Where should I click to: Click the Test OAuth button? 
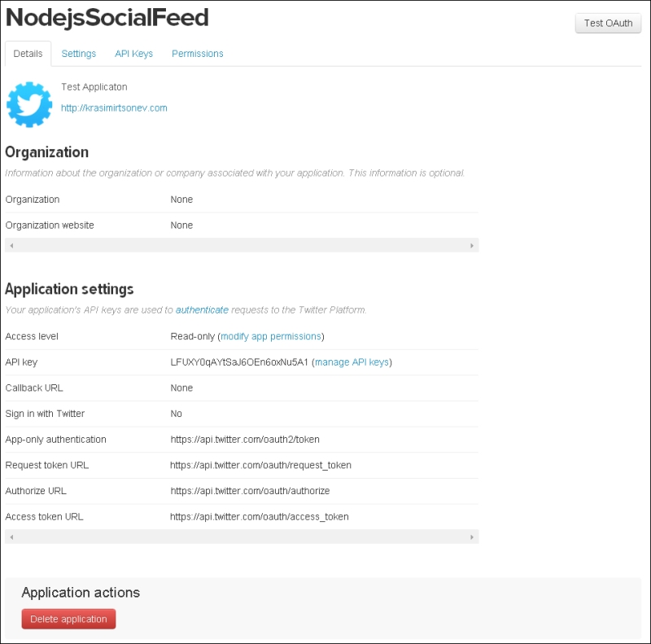pos(608,24)
